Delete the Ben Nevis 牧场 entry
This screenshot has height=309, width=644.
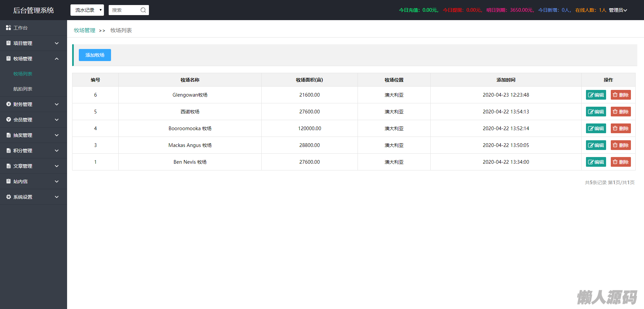[621, 162]
